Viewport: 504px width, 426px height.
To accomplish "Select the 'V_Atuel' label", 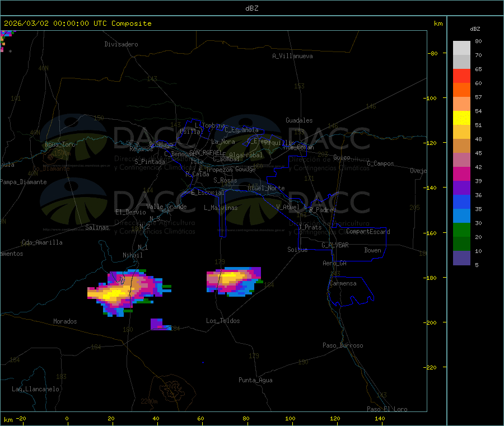I will click(x=288, y=207).
